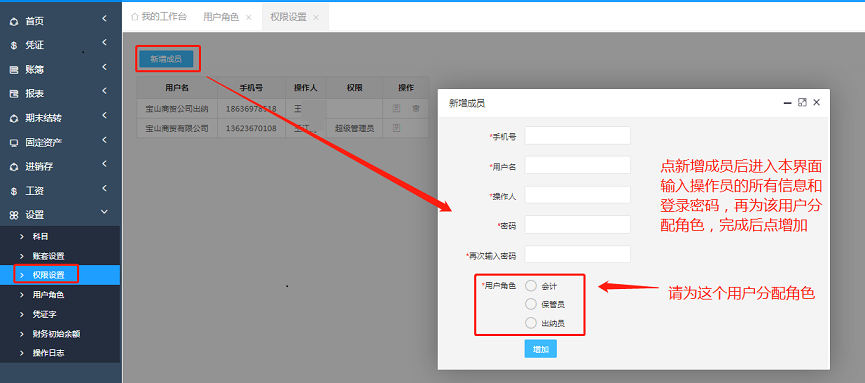Click the 新增成员 button
The image size is (865, 383).
pos(166,59)
